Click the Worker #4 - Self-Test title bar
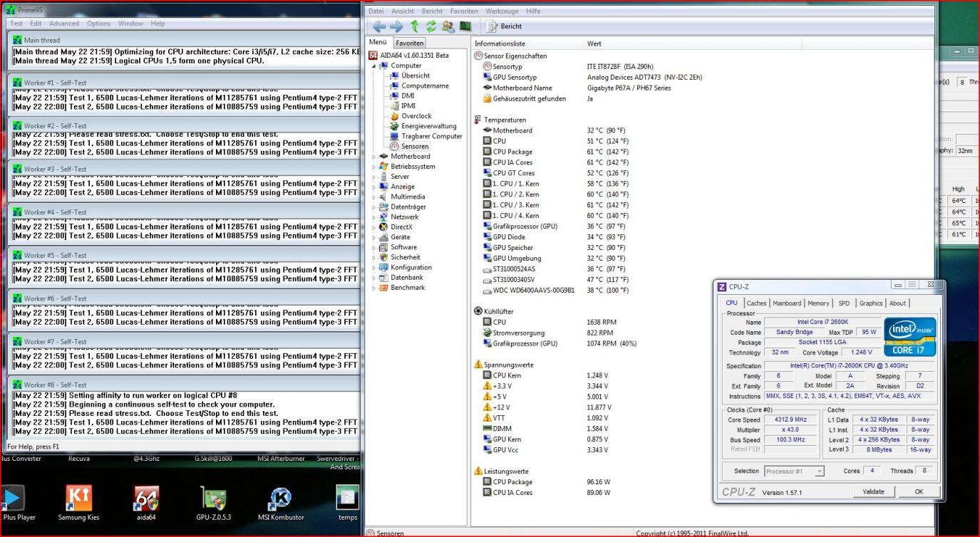Viewport: 980px width, 537px height. (185, 212)
